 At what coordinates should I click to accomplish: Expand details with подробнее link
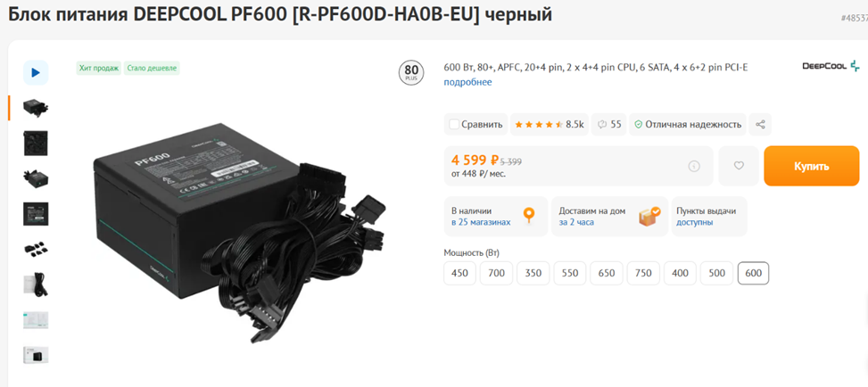[x=467, y=83]
